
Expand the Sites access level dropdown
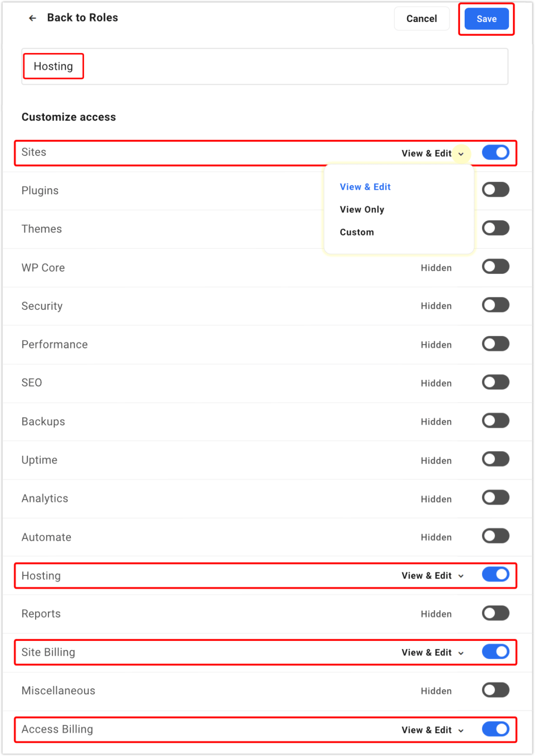coord(461,153)
